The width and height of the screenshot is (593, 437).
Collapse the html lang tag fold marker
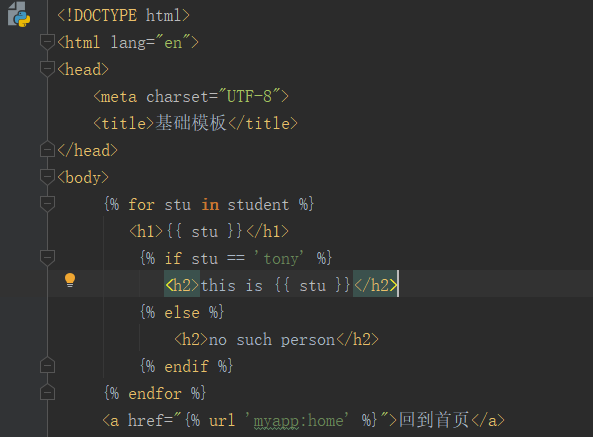[x=47, y=42]
